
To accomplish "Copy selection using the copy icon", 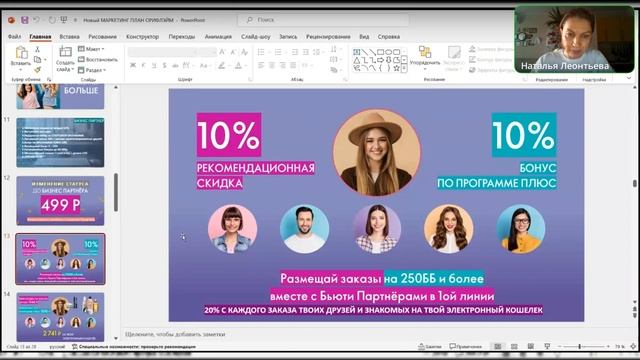I will [x=37, y=60].
